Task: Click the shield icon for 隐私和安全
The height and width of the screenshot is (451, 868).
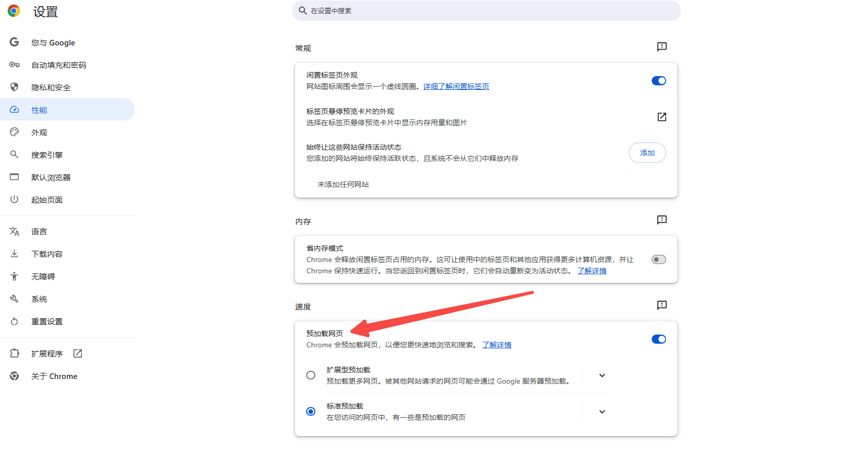Action: pos(14,87)
